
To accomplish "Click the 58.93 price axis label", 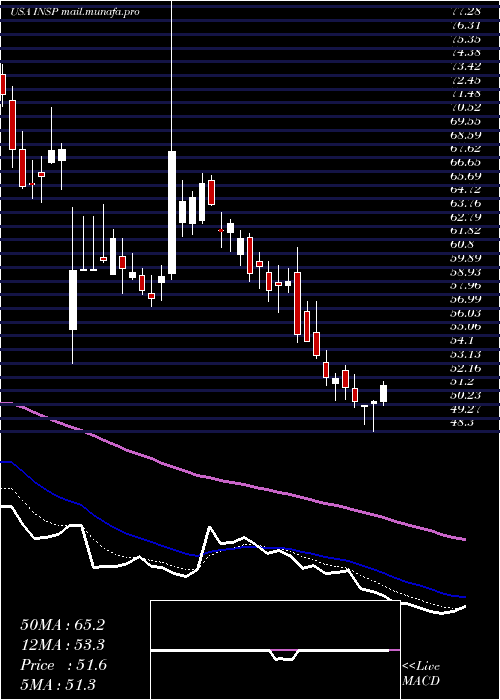I will pyautogui.click(x=465, y=272).
